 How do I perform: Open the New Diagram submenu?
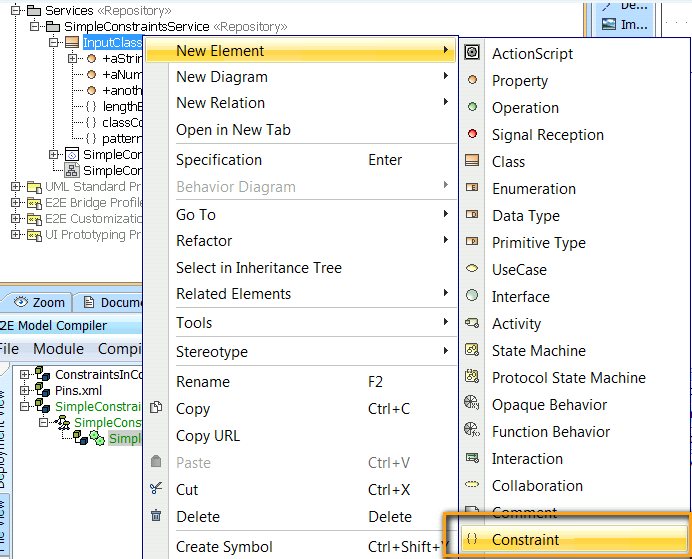click(x=221, y=77)
